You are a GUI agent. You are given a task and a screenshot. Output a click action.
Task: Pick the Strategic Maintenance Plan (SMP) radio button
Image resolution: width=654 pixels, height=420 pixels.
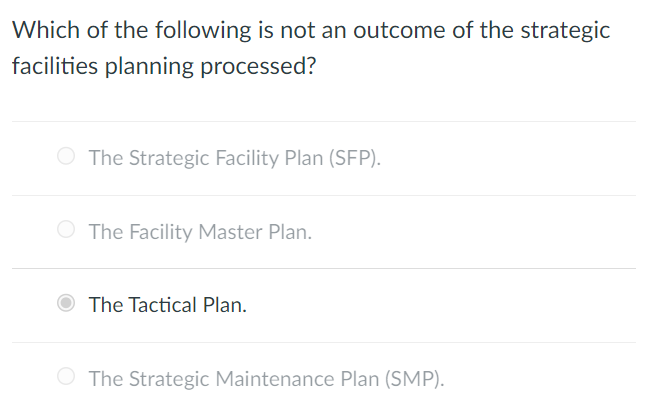[66, 378]
